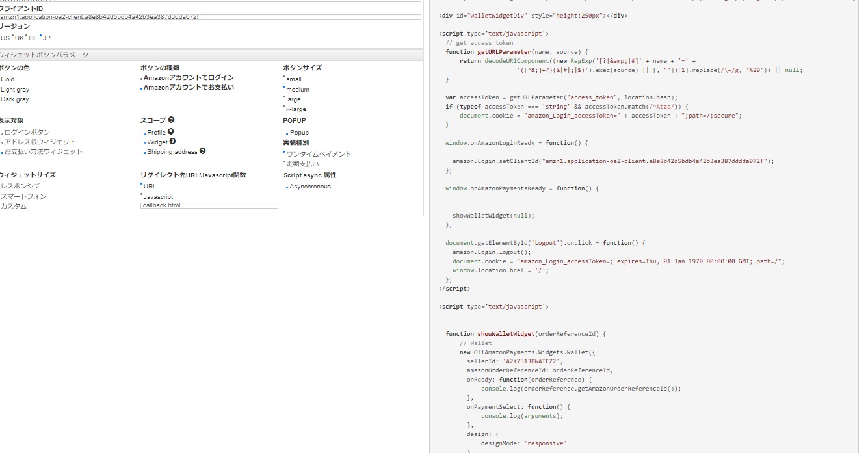This screenshot has width=868, height=453.
Task: Set button size to x-large
Action: [295, 109]
